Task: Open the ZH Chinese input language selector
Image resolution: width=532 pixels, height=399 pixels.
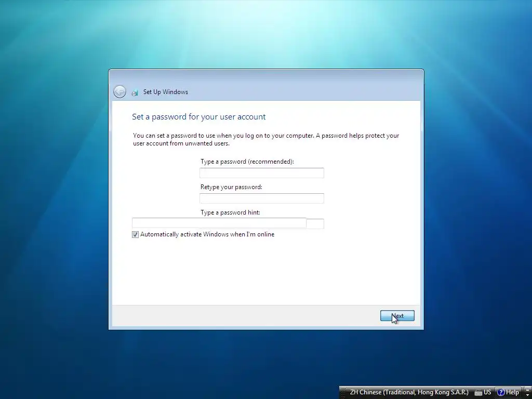Action: pyautogui.click(x=409, y=392)
